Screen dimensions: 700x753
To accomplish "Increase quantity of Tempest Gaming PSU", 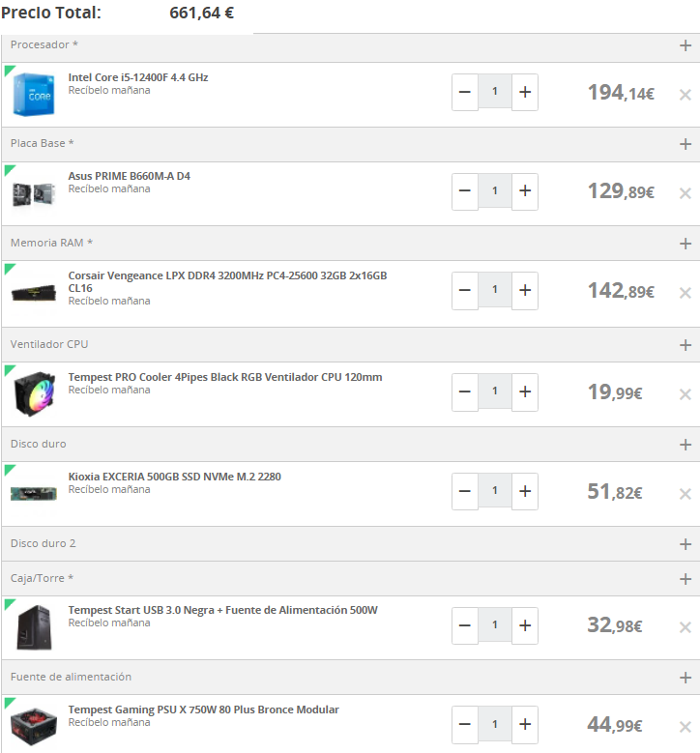I will coord(525,724).
